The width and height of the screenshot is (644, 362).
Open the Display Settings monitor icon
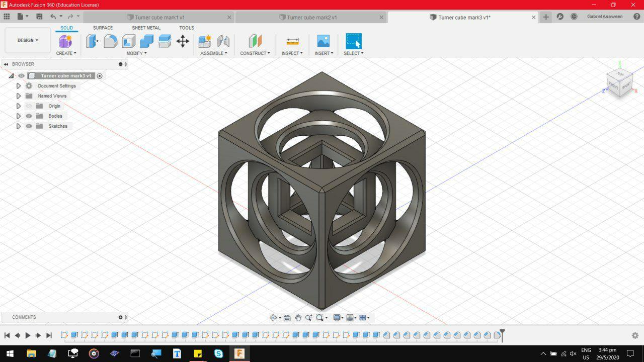[338, 318]
